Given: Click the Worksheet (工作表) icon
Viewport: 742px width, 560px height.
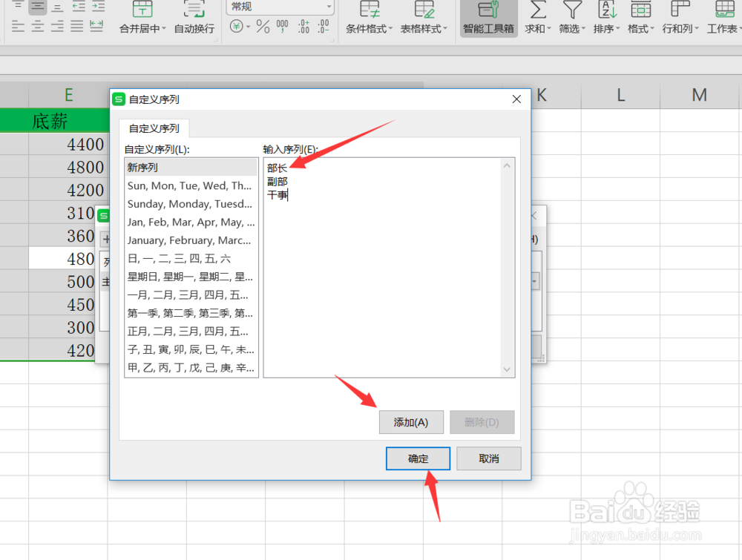Looking at the screenshot, I should coord(724,8).
